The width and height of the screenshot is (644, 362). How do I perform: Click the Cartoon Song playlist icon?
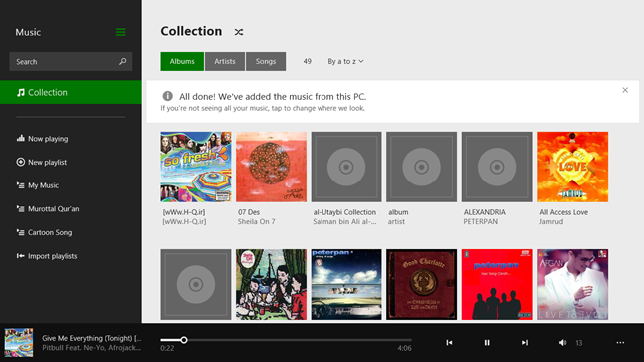point(21,232)
